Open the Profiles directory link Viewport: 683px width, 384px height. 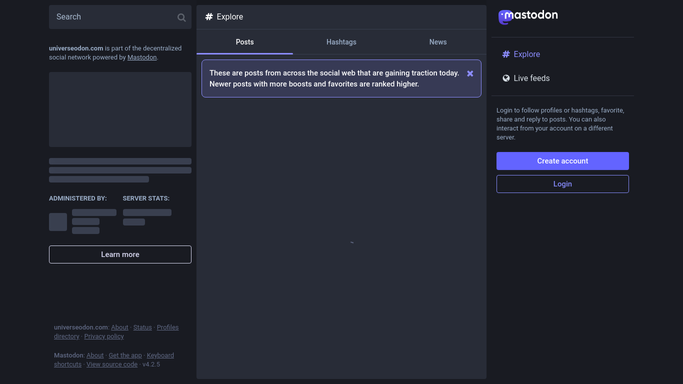coord(167,327)
